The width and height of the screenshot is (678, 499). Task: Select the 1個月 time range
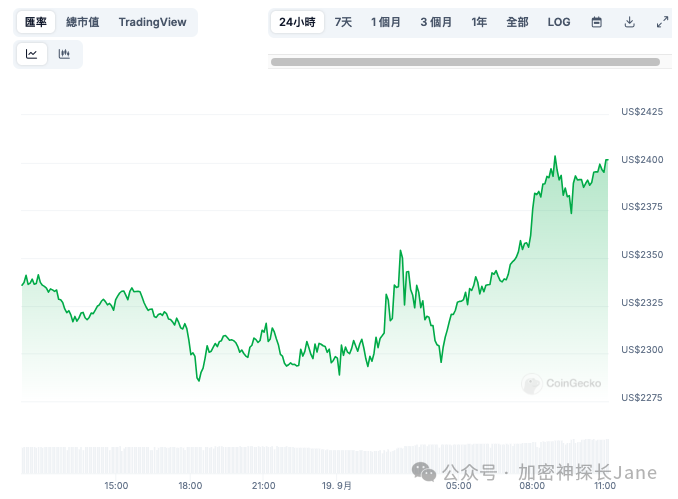(x=386, y=22)
